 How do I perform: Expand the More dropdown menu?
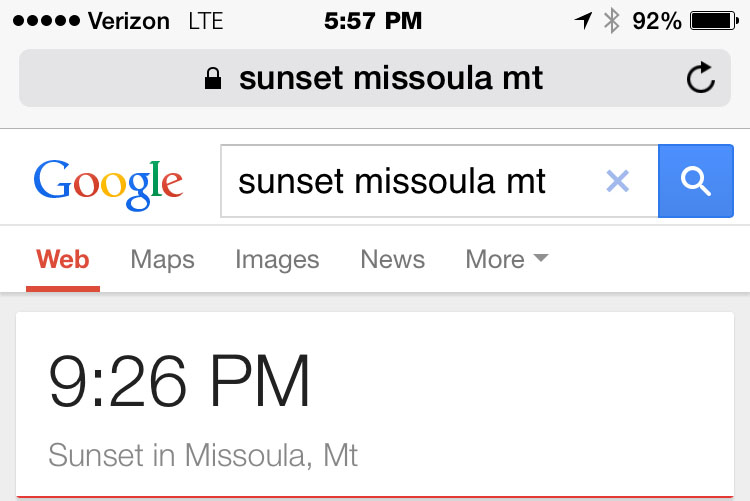pyautogui.click(x=507, y=260)
